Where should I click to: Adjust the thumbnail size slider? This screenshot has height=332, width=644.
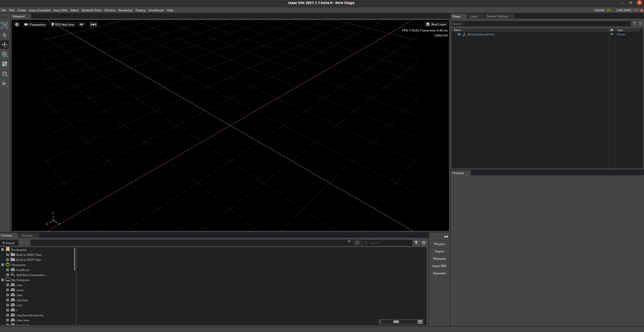point(396,322)
